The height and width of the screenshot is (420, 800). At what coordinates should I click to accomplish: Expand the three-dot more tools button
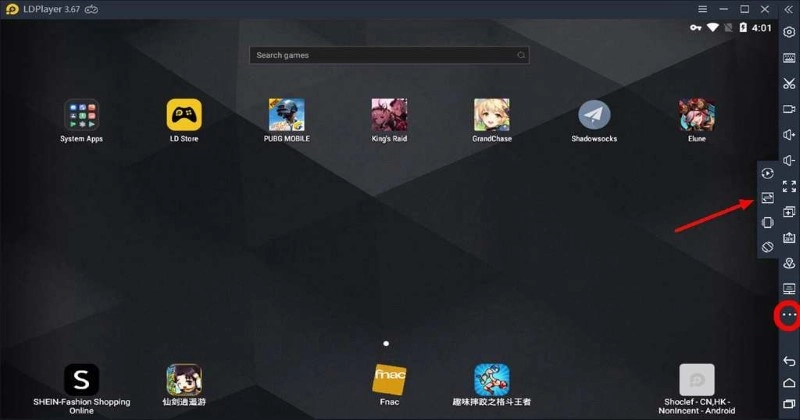click(x=788, y=315)
